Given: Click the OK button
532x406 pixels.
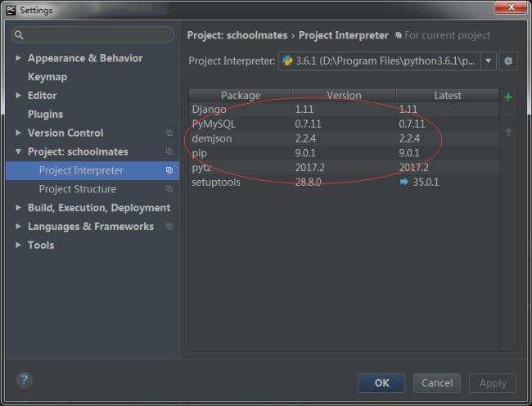Looking at the screenshot, I should coord(381,383).
